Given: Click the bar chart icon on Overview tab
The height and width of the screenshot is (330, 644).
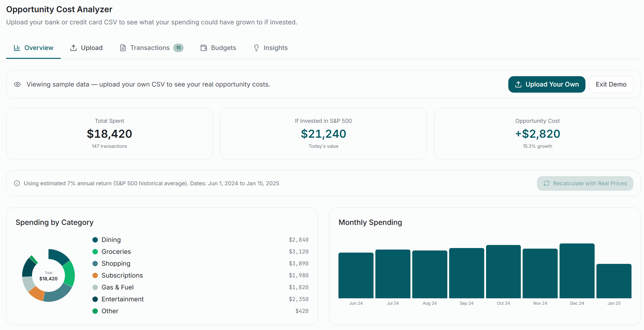Looking at the screenshot, I should click(x=17, y=48).
